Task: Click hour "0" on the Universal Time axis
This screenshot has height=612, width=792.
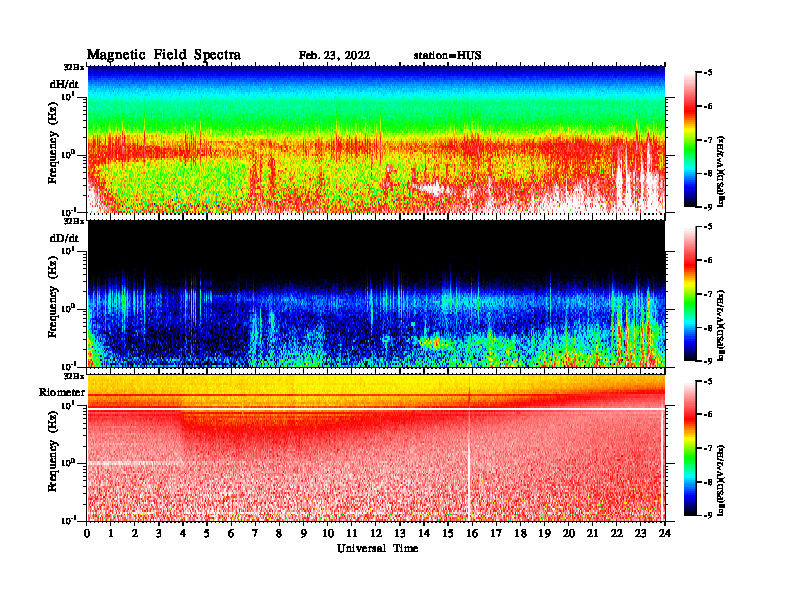Action: coord(87,534)
